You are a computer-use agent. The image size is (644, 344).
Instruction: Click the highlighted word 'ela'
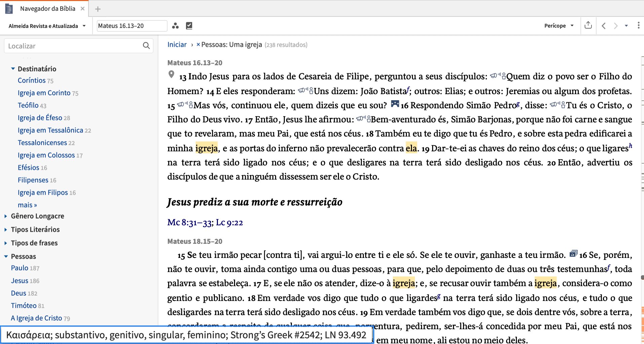[411, 148]
